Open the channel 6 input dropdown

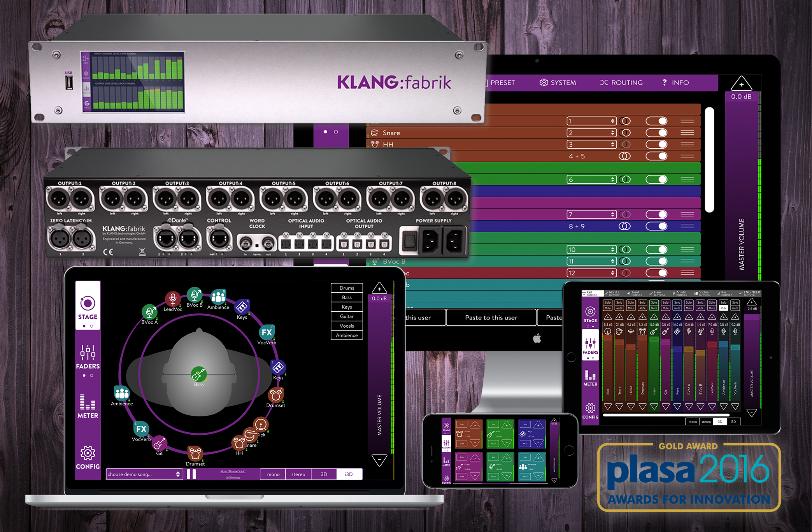(591, 179)
